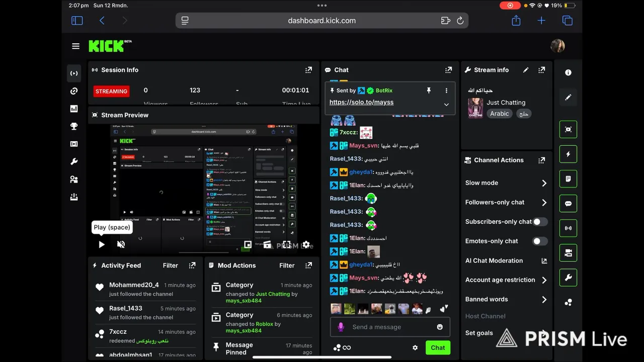Screen dimensions: 644x362
Task: Reload the dashboard.kick.com page
Action: tap(460, 21)
